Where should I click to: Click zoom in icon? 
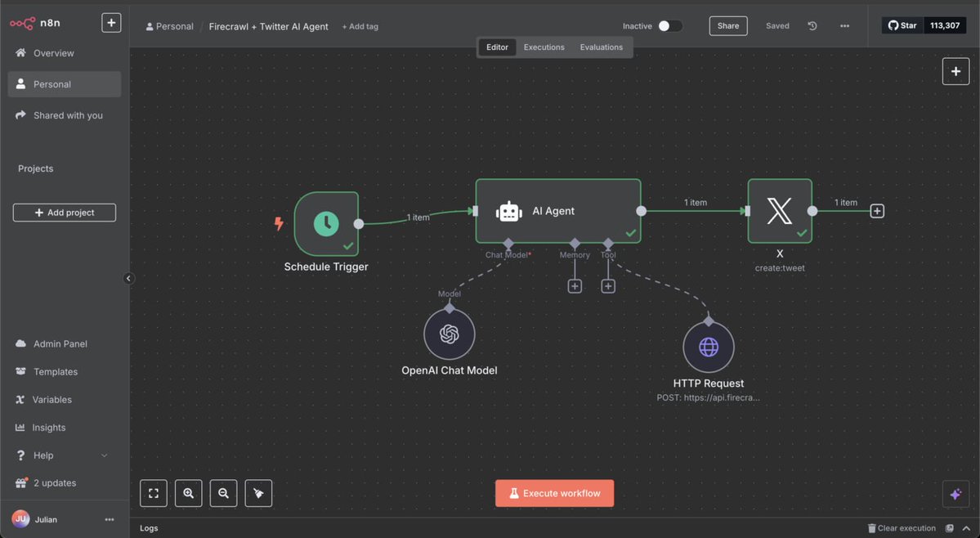point(188,493)
